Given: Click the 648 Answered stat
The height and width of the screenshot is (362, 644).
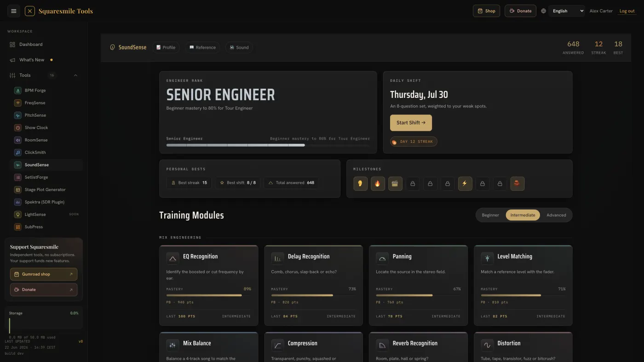Looking at the screenshot, I should click(573, 47).
